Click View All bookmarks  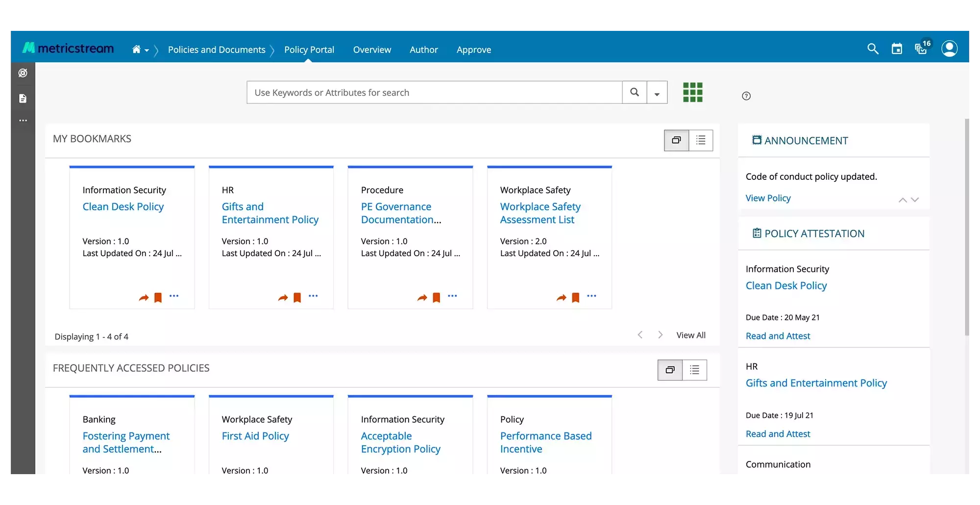[x=691, y=335]
